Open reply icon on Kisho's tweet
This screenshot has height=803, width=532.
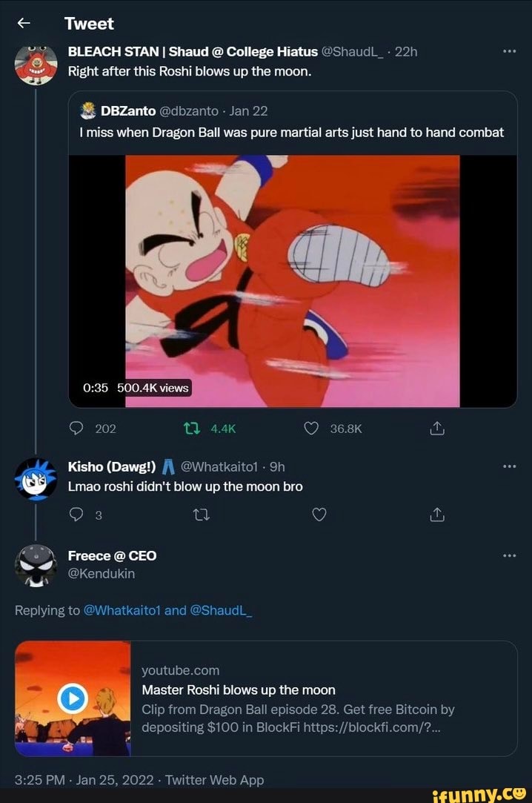coord(76,515)
